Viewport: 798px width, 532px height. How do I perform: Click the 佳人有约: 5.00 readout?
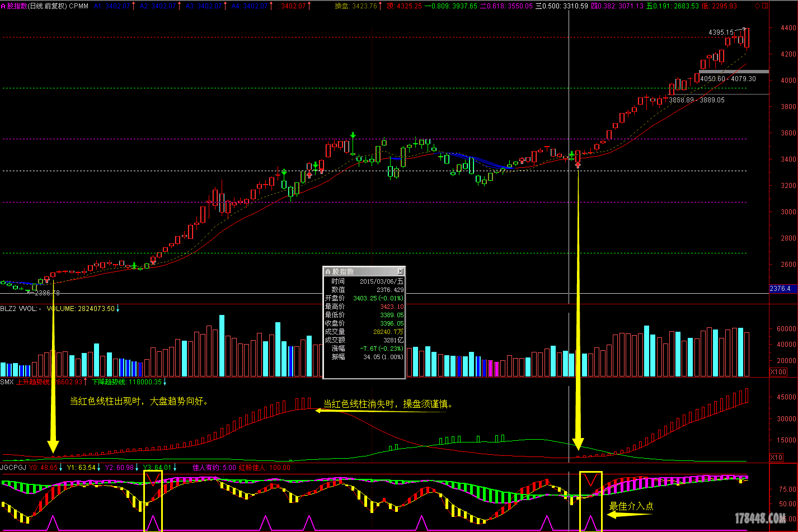pyautogui.click(x=214, y=467)
